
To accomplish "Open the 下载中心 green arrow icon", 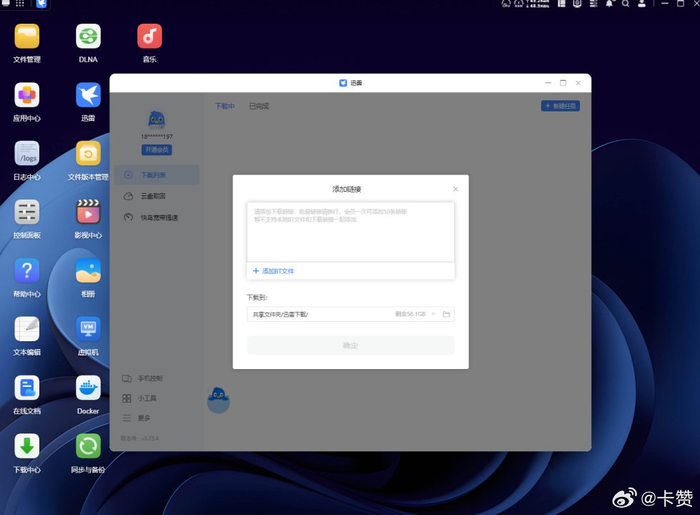I will tap(27, 446).
